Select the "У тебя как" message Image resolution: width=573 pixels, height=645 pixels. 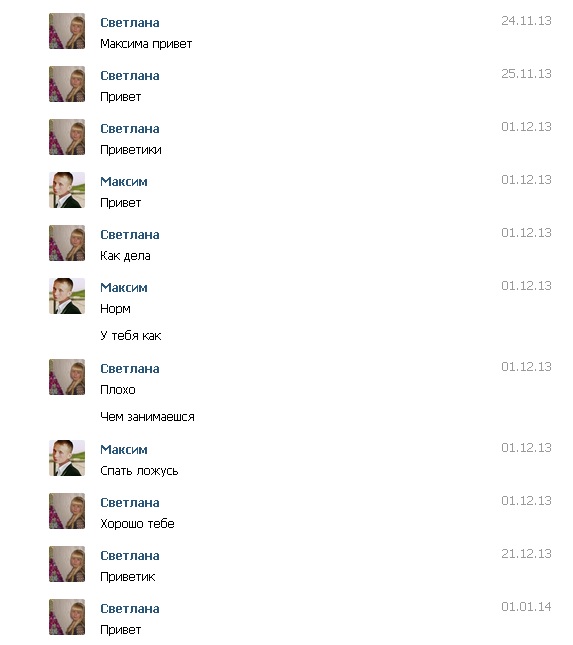click(x=130, y=336)
